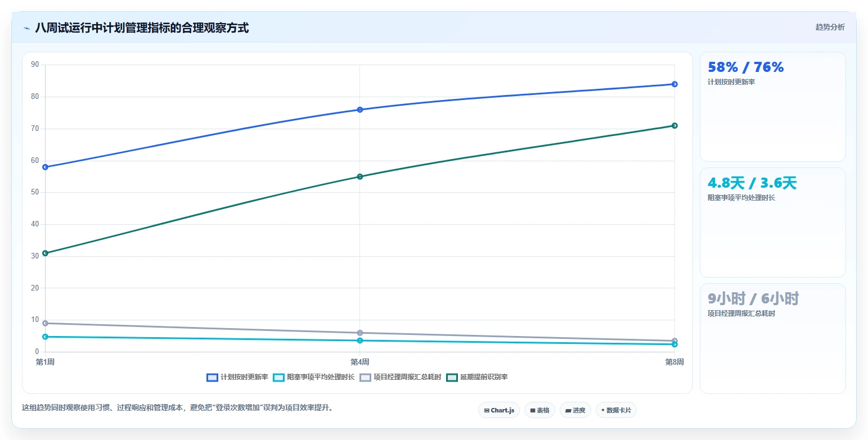Click the footnote text about 登录次数增加

(178, 408)
